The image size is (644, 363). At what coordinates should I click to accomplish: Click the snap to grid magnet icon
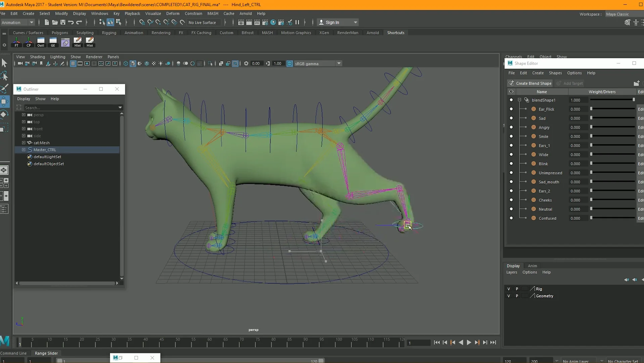tap(142, 23)
